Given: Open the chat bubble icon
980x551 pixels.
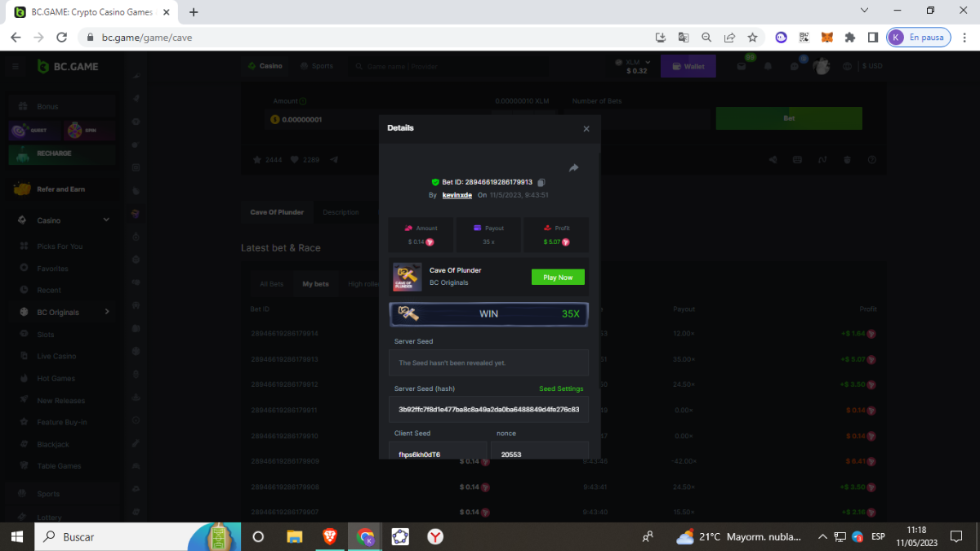Looking at the screenshot, I should pyautogui.click(x=794, y=66).
